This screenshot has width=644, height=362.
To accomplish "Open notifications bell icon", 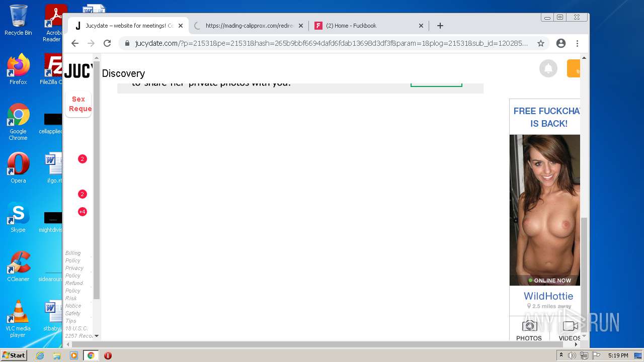I will (x=548, y=68).
